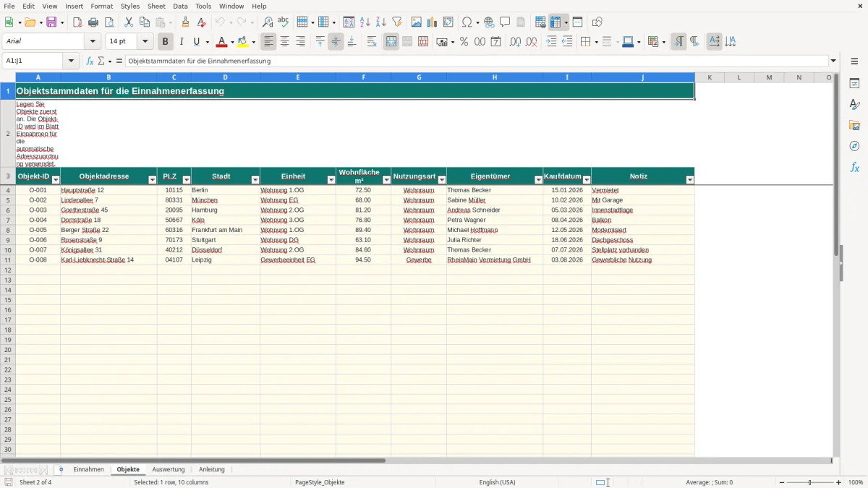Toggle Bold formatting
The height and width of the screenshot is (488, 868).
coord(166,42)
